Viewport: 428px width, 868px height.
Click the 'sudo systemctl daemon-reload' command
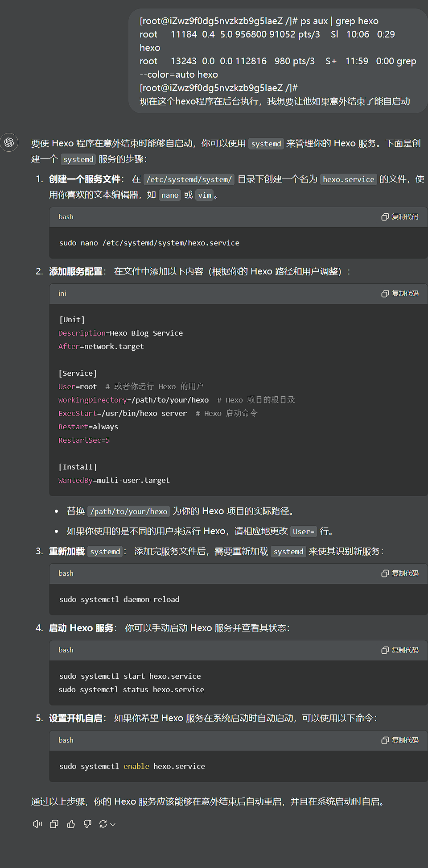click(x=119, y=599)
